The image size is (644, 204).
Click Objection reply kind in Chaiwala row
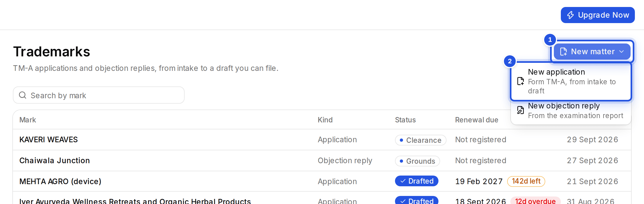click(345, 161)
